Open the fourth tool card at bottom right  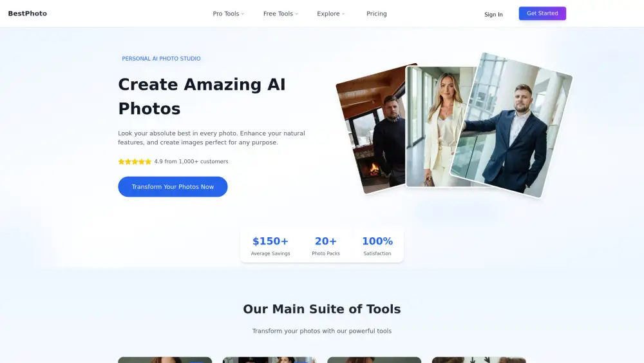tap(478, 360)
